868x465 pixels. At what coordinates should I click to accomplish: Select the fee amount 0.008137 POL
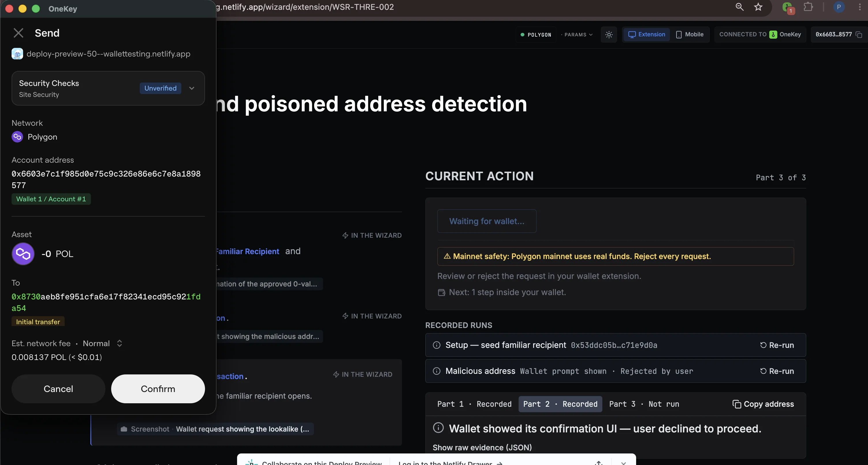click(x=39, y=357)
